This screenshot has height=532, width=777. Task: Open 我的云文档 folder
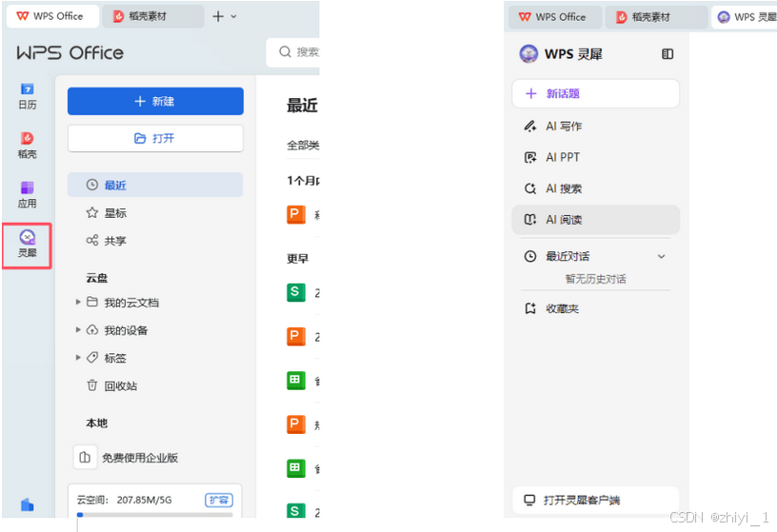(123, 302)
